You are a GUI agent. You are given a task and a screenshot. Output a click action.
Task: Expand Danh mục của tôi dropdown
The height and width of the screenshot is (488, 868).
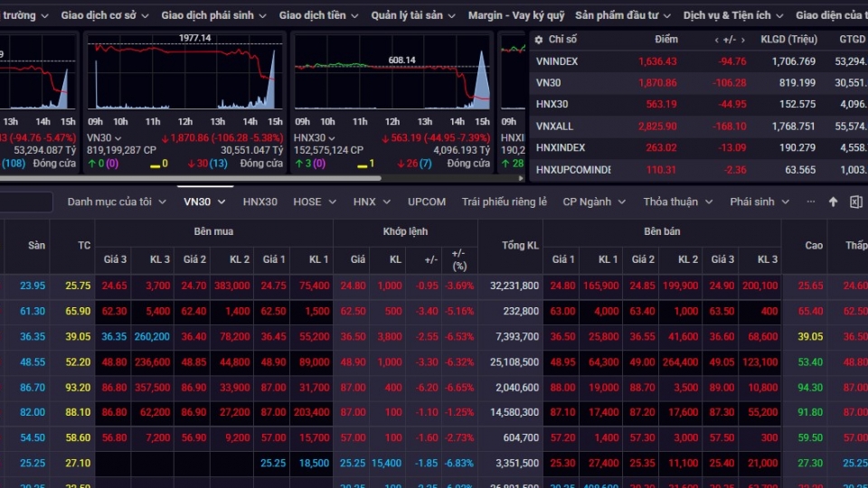click(x=159, y=202)
